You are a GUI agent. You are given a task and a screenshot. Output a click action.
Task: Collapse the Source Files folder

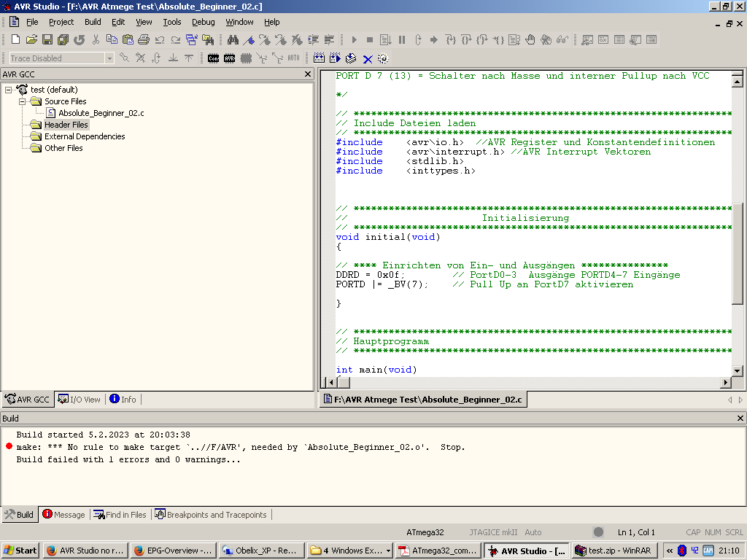pyautogui.click(x=22, y=101)
